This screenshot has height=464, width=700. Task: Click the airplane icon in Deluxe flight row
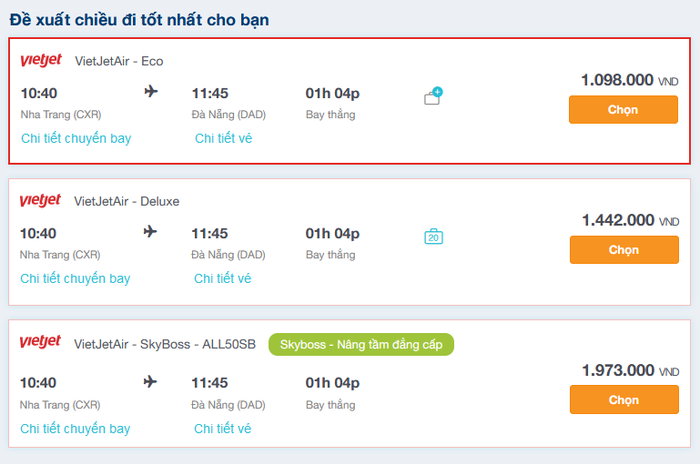[150, 232]
